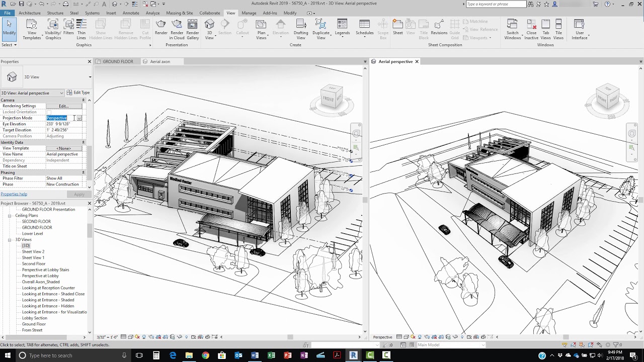Image resolution: width=644 pixels, height=362 pixels.
Task: Click the Apply button in Properties
Action: pyautogui.click(x=78, y=194)
